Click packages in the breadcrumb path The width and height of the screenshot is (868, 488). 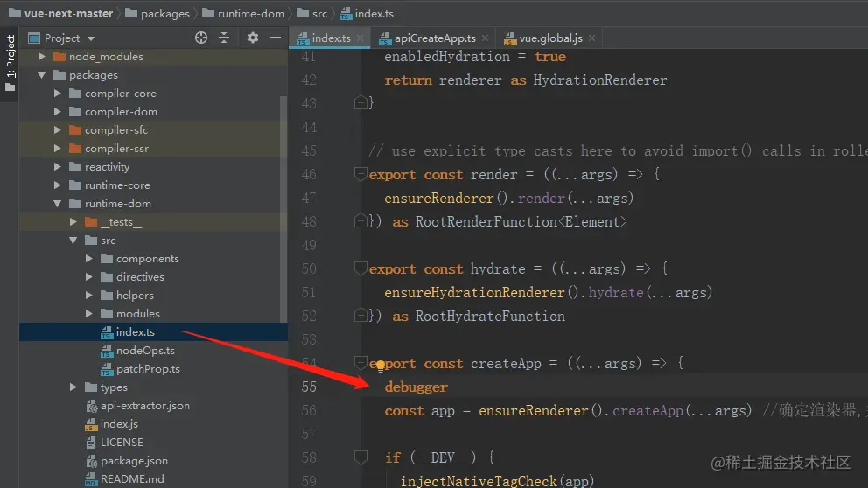coord(164,13)
